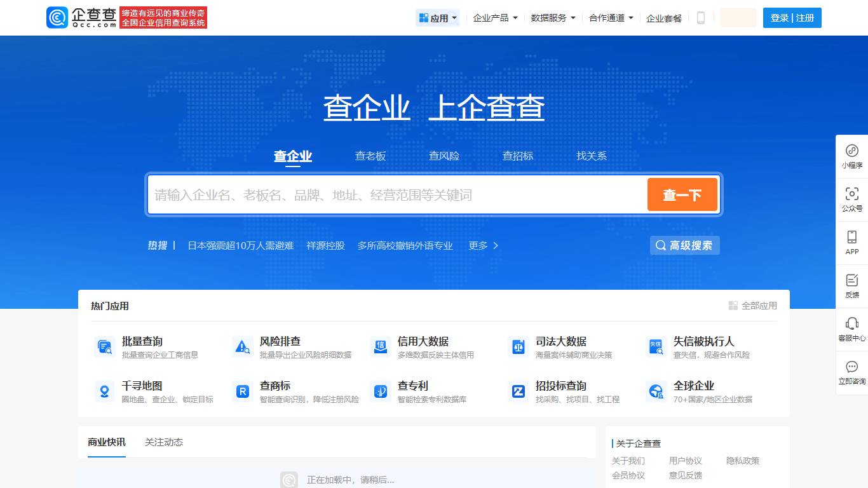Open the 隐私政策 privacy policy link
Viewport: 868px width, 488px height.
(744, 461)
